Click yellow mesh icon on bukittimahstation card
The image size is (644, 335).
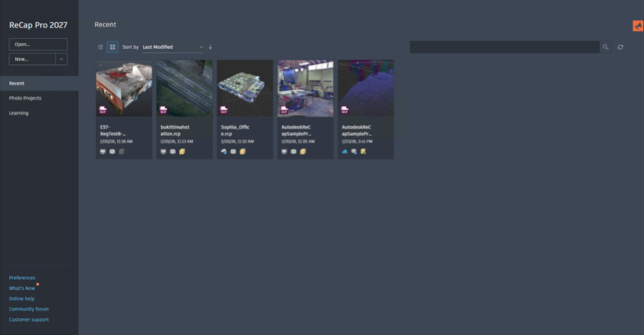click(x=182, y=152)
